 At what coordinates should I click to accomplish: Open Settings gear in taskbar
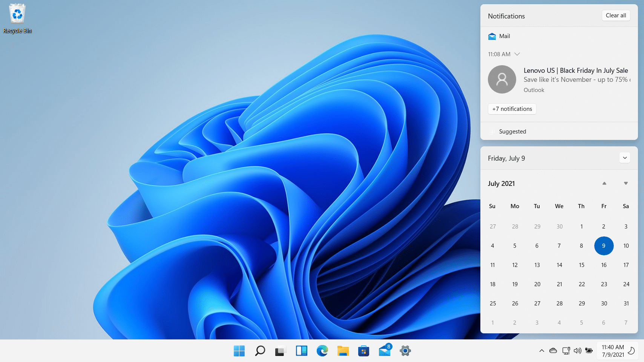[405, 351]
